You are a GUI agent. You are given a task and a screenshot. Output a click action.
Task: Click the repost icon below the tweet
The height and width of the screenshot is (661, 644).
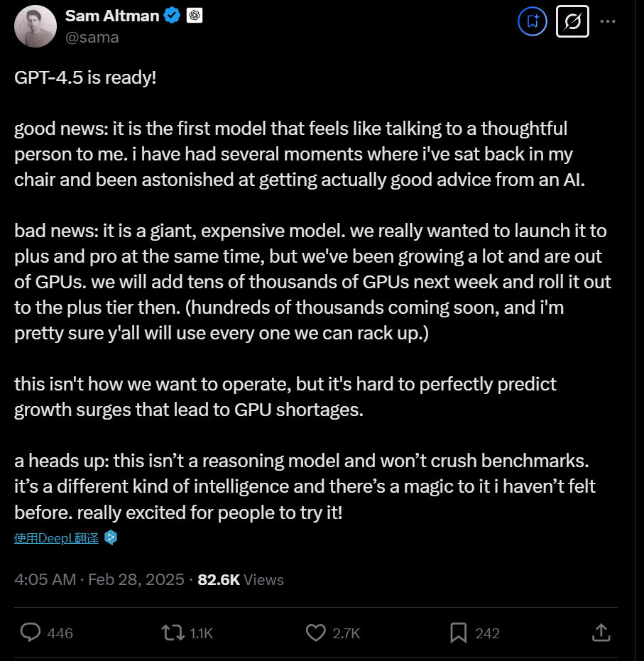[173, 633]
